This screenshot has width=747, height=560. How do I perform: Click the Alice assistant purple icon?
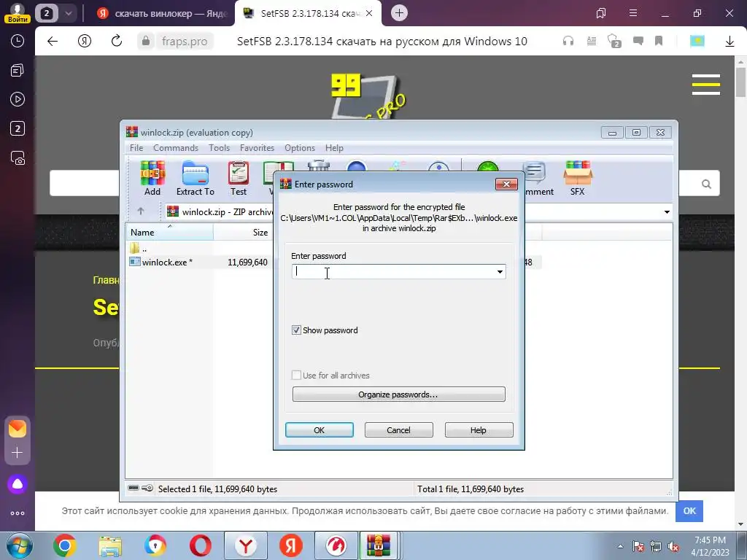18,484
